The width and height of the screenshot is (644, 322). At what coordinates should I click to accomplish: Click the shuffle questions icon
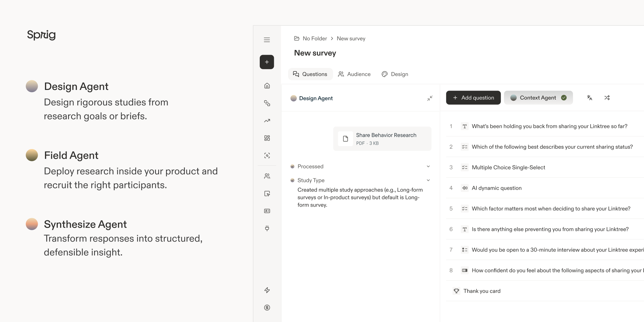tap(607, 98)
